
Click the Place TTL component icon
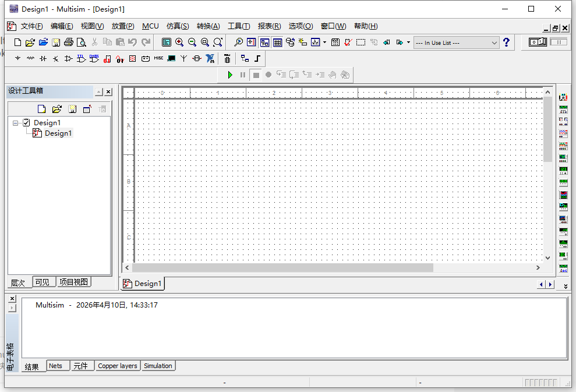81,58
